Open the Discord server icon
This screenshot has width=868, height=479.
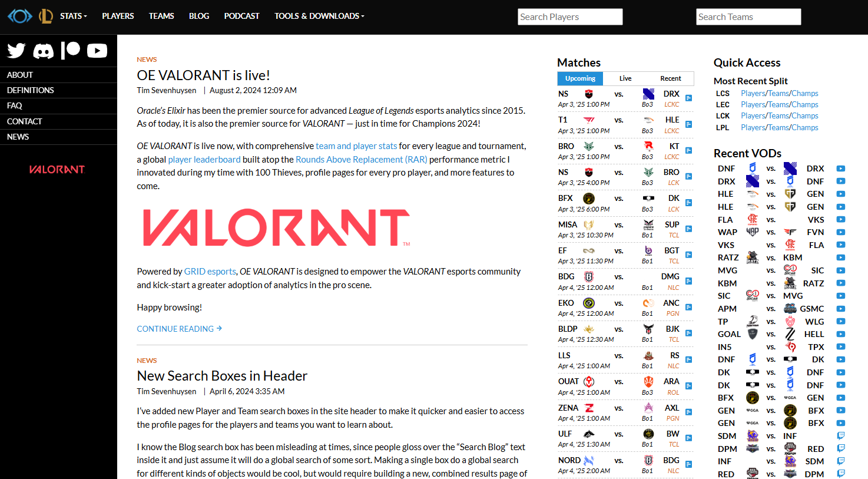pos(44,51)
